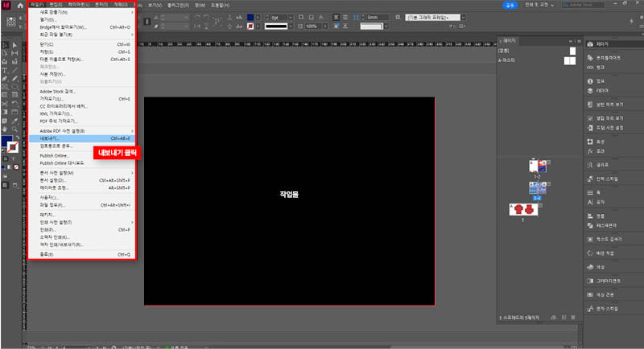Toggle Apply None button in toolbox
This screenshot has width=644, height=349.
click(16, 167)
